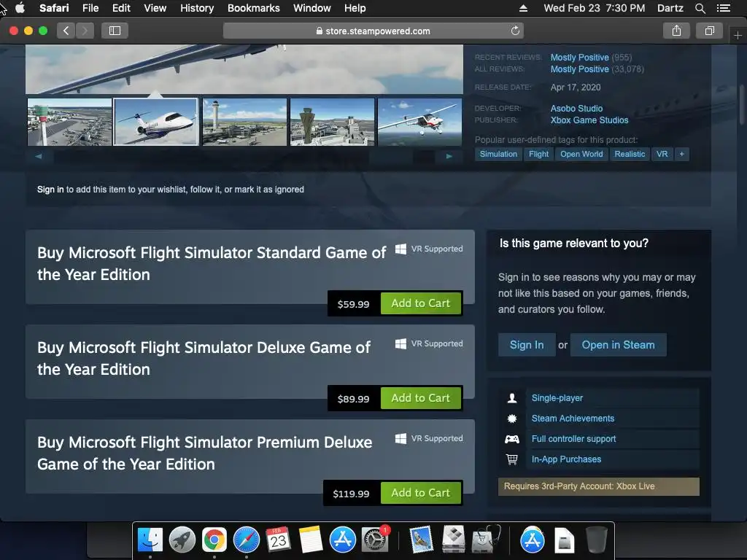Click all reviews Mostly Positive link
The image size is (747, 560).
coord(579,69)
